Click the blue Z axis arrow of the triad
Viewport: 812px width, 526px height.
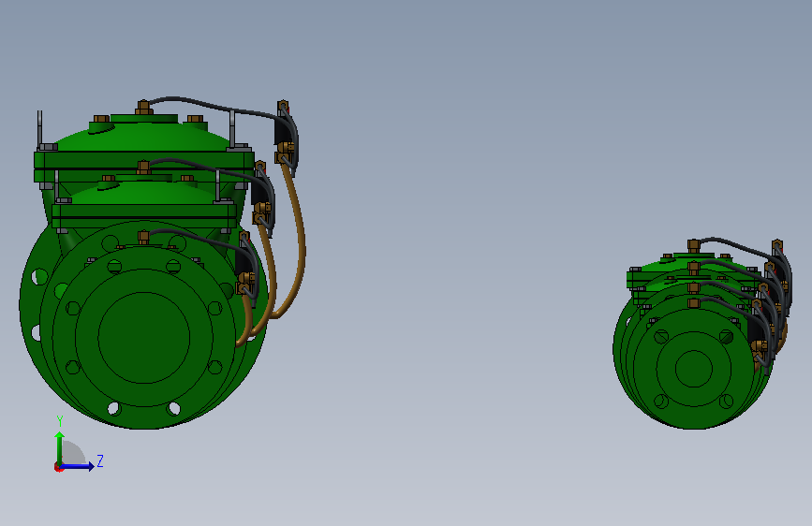tap(78, 466)
